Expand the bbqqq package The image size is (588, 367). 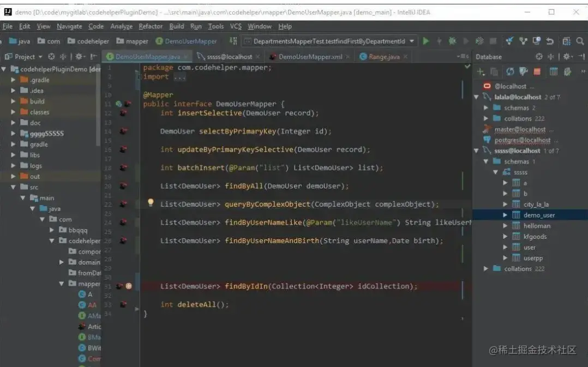click(52, 230)
